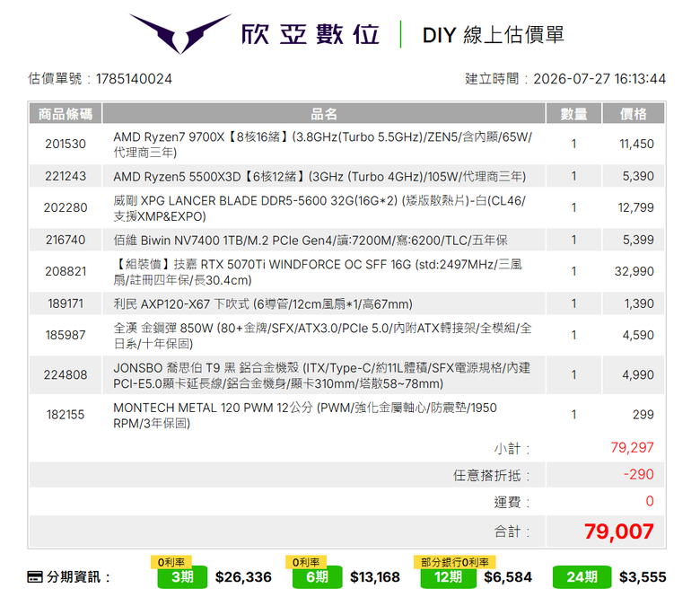
Task: Click the DIY 線上估價單 title
Action: pyautogui.click(x=494, y=35)
